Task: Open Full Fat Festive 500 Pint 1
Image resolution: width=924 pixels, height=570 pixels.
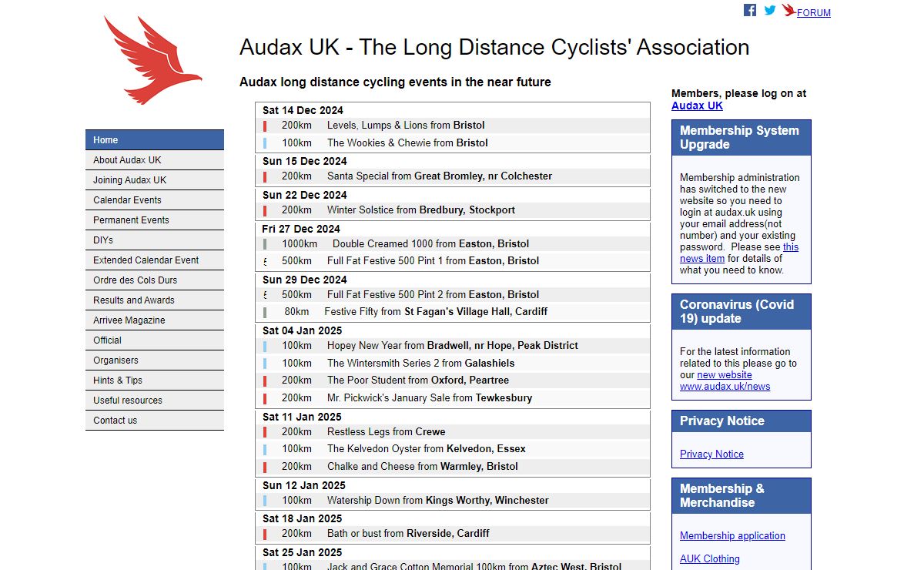Action: pos(453,261)
